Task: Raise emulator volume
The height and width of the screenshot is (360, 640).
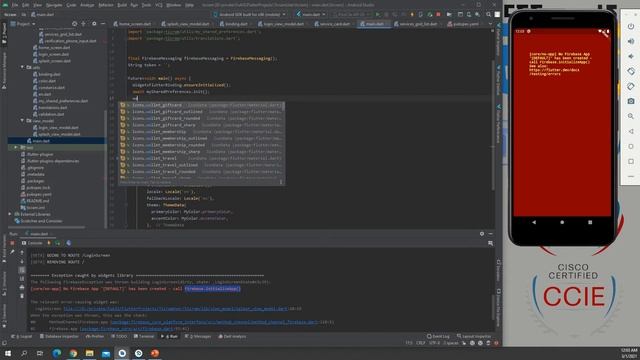Action: 631,41
